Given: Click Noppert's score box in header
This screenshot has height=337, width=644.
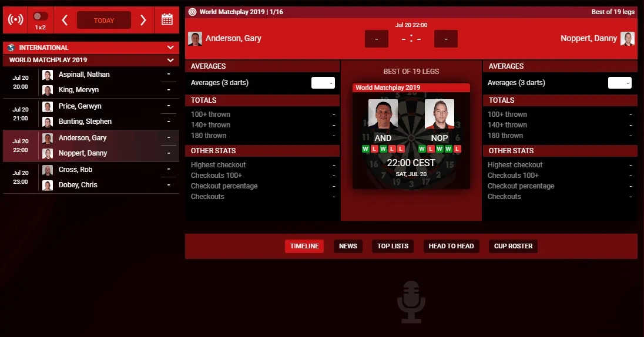Looking at the screenshot, I should pos(445,39).
